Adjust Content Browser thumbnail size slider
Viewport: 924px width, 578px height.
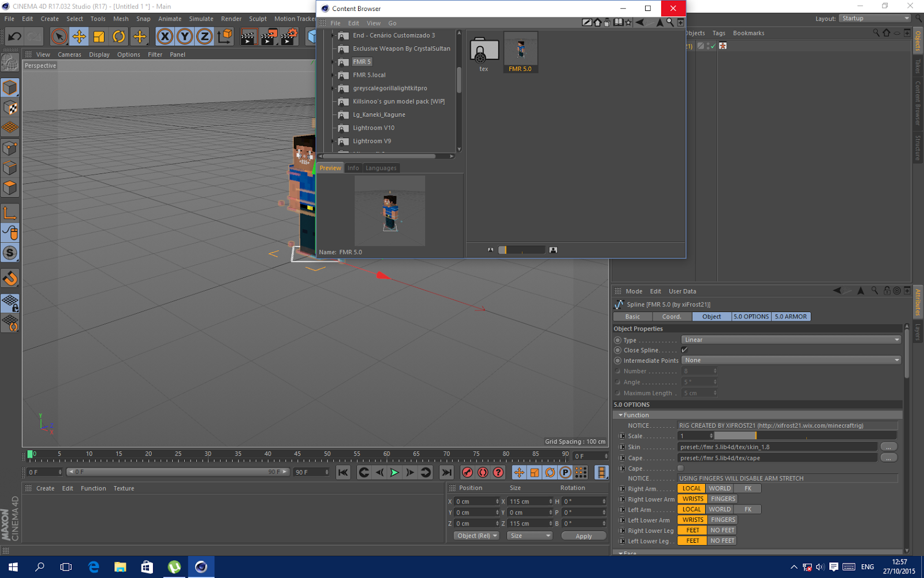[x=521, y=250]
